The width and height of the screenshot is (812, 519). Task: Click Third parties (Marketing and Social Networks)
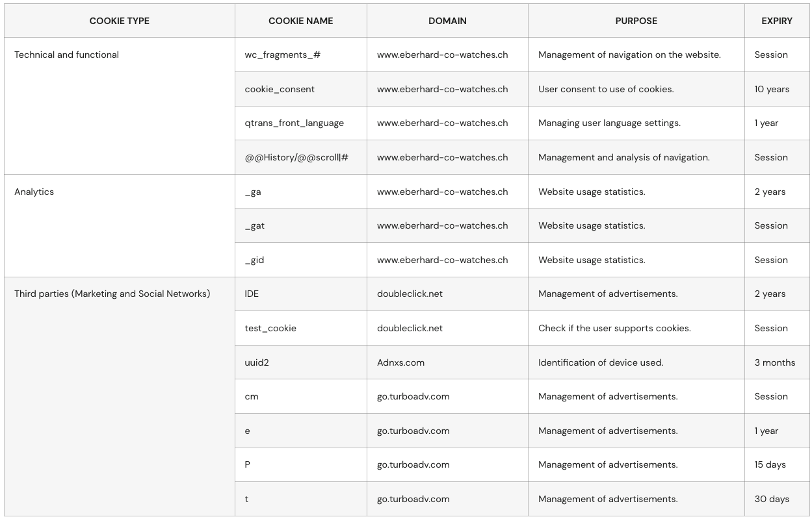(112, 294)
